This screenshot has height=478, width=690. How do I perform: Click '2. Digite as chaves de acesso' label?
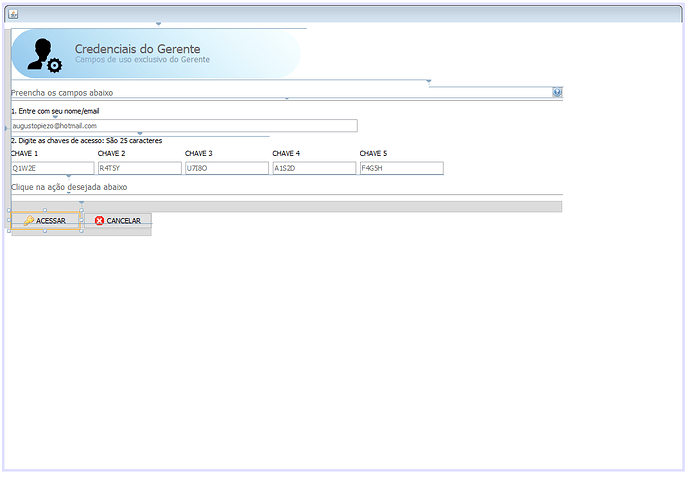(87, 141)
